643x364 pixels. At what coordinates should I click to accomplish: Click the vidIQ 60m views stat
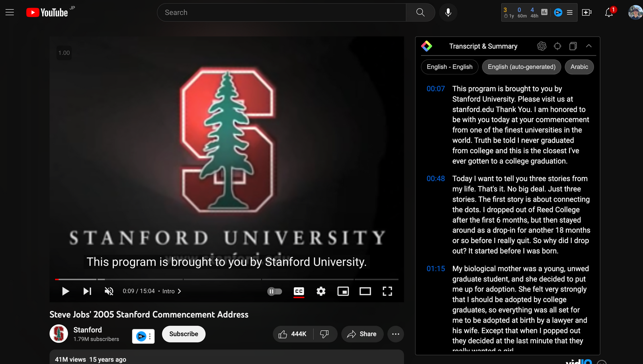(x=522, y=12)
